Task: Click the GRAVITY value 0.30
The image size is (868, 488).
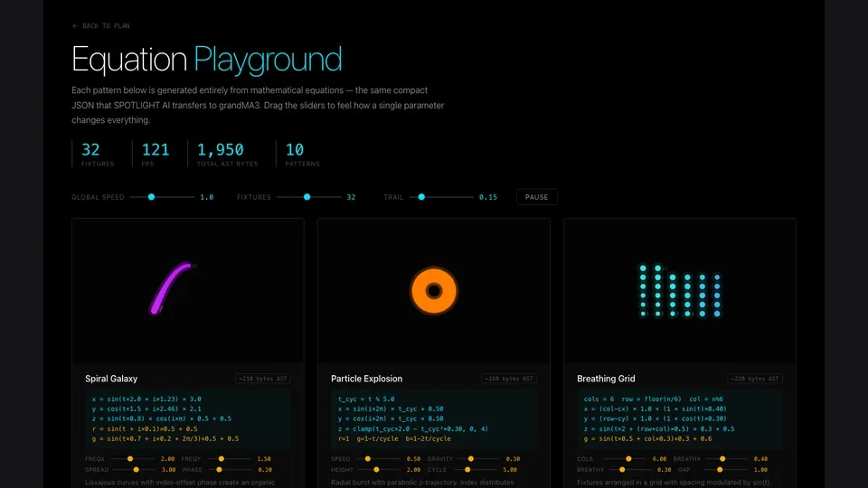Action: (x=513, y=459)
